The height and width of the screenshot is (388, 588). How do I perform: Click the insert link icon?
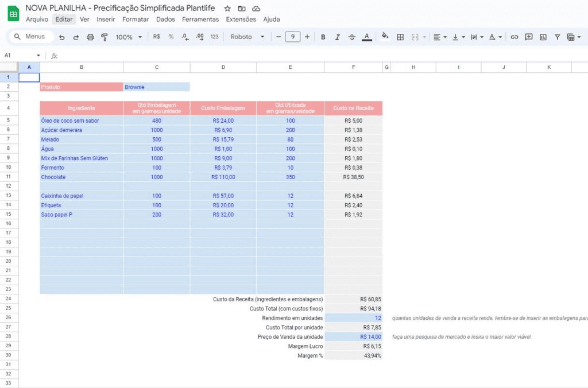coord(514,37)
